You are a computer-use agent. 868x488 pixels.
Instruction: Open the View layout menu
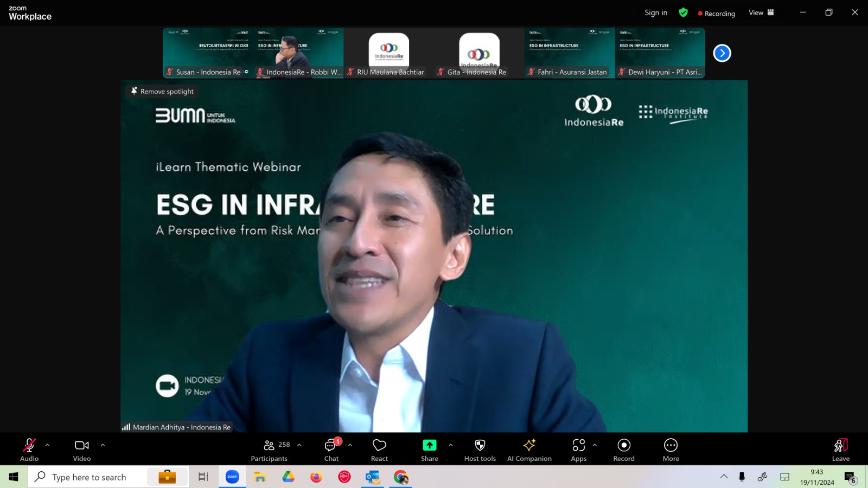click(761, 12)
